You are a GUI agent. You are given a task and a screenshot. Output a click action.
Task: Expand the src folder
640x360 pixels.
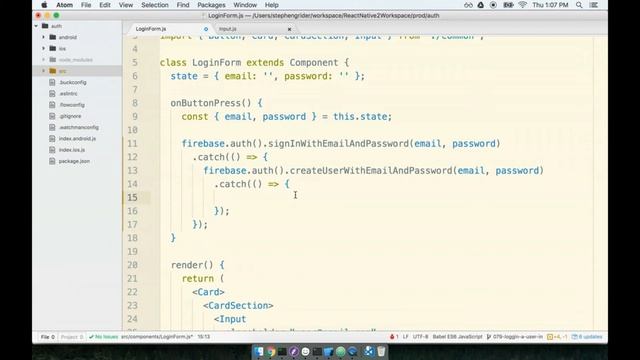(x=44, y=71)
